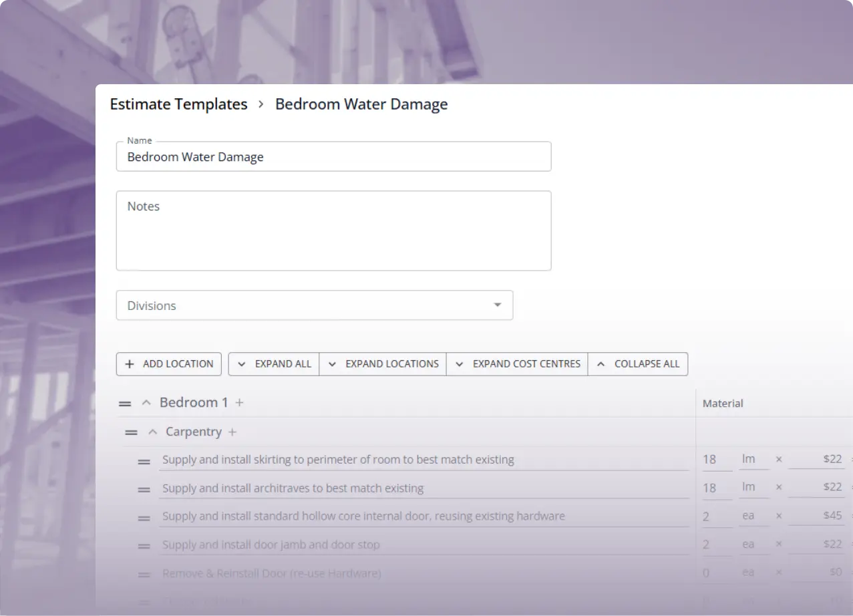Click the plus icon next to Bedroom 1
This screenshot has width=853, height=616.
tap(240, 403)
